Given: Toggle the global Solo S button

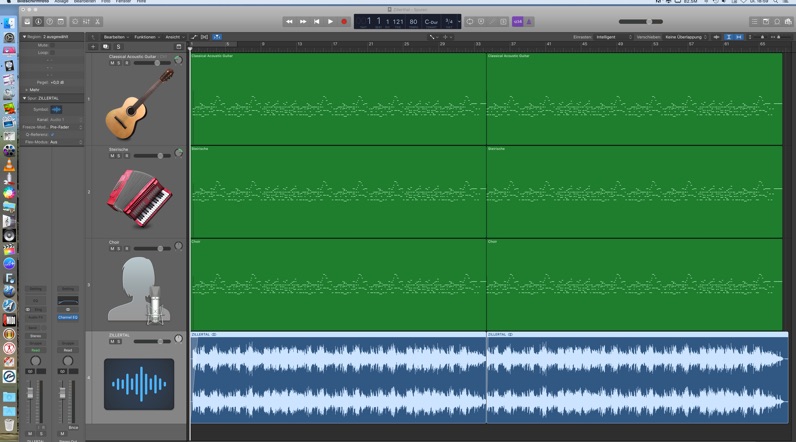Looking at the screenshot, I should pos(118,47).
